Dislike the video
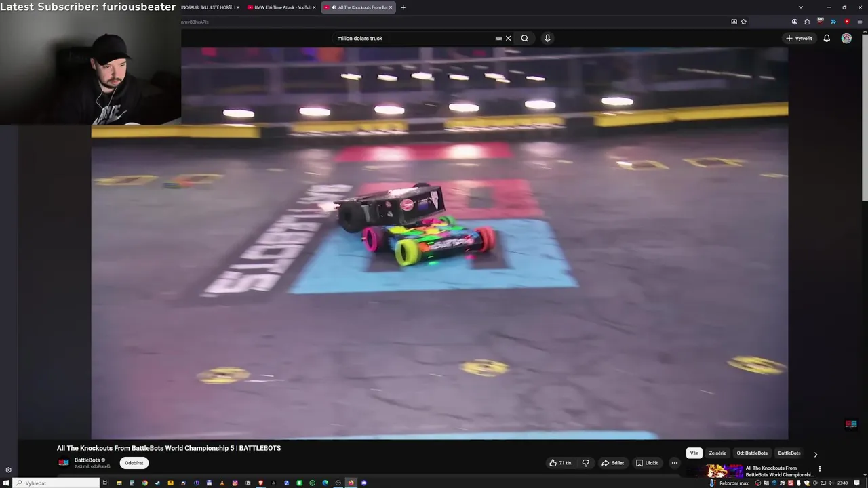868x488 pixels. pyautogui.click(x=586, y=463)
